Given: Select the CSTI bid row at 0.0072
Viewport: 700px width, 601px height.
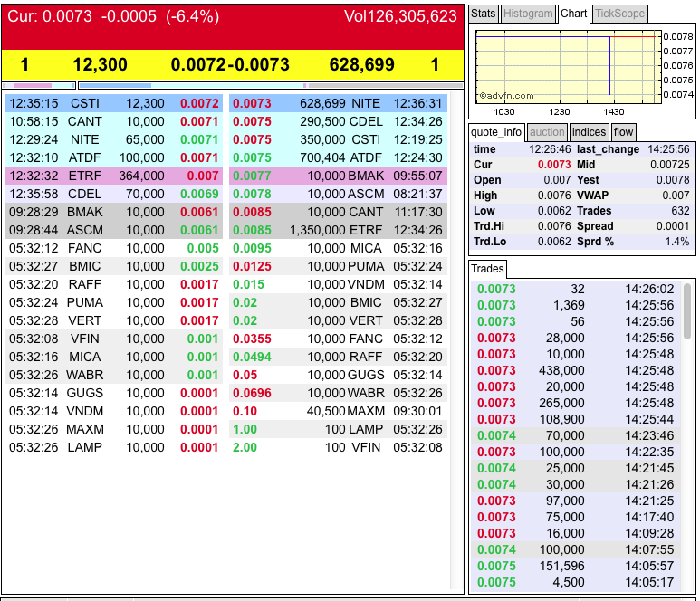Looking at the screenshot, I should [x=114, y=104].
